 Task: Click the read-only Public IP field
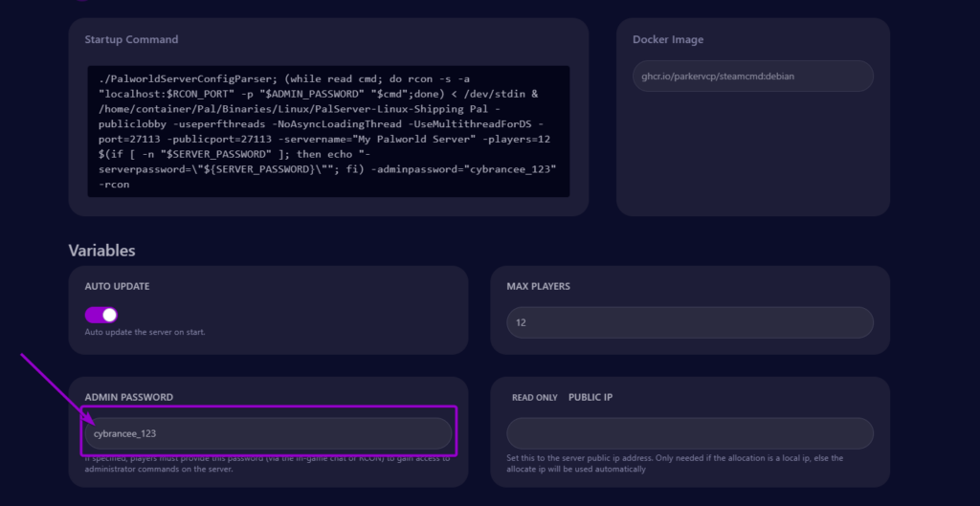pos(690,433)
